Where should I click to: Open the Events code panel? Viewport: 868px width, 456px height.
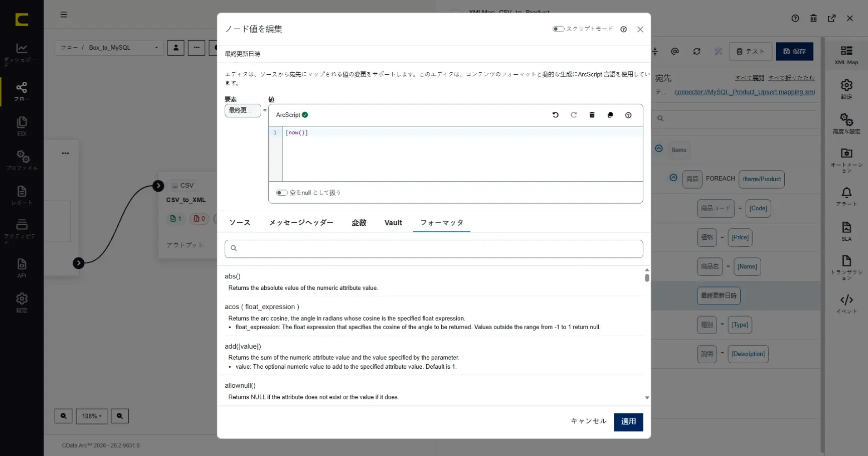[846, 303]
